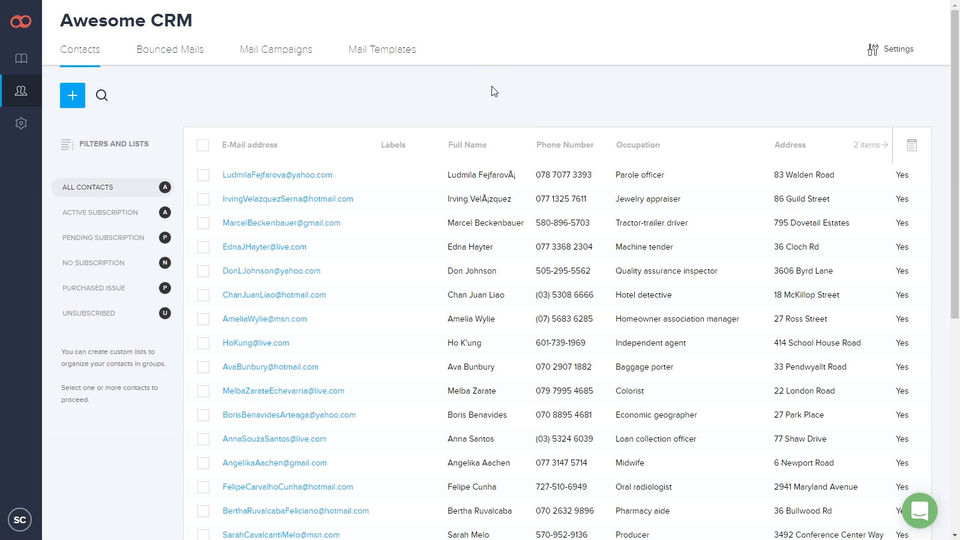The height and width of the screenshot is (540, 960).
Task: Select Edna Hayter row checkbox
Action: click(203, 247)
